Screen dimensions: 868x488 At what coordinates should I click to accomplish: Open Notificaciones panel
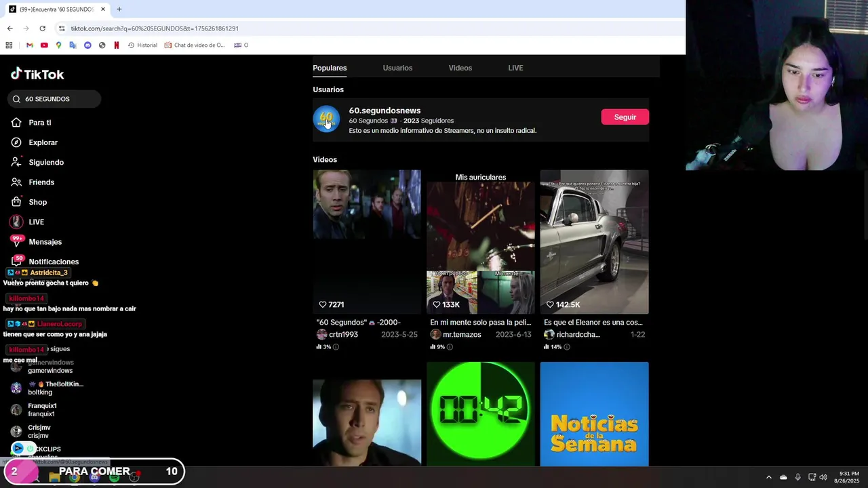click(45, 262)
